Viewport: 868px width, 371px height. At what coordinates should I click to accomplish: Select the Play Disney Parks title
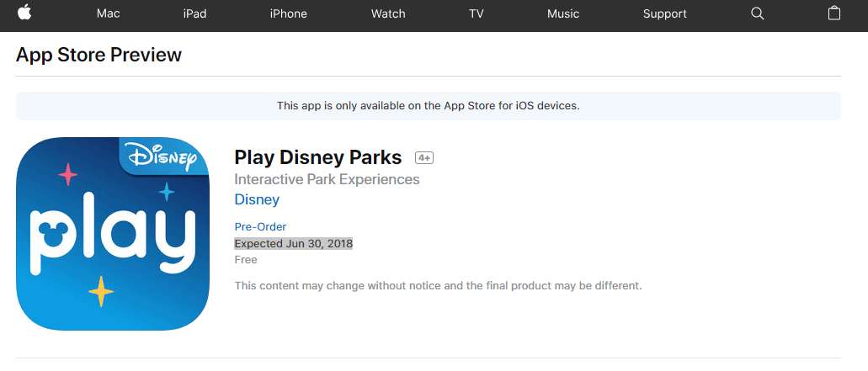pyautogui.click(x=317, y=157)
